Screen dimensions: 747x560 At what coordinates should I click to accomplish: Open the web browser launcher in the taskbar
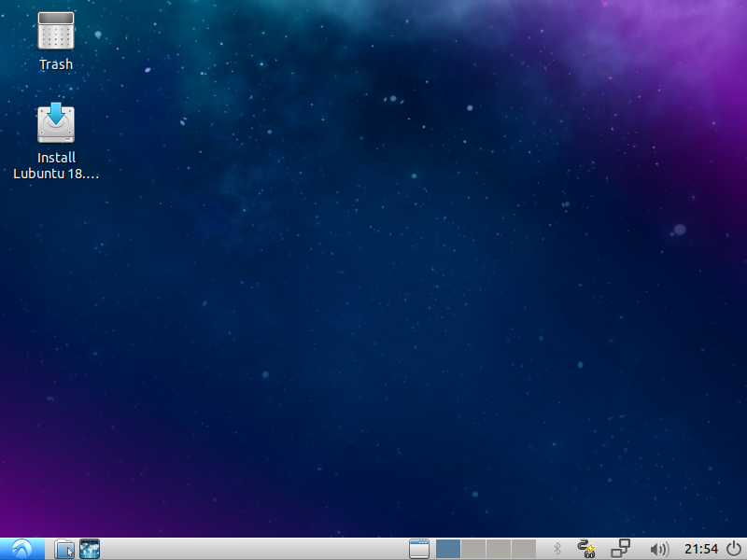[x=90, y=549]
